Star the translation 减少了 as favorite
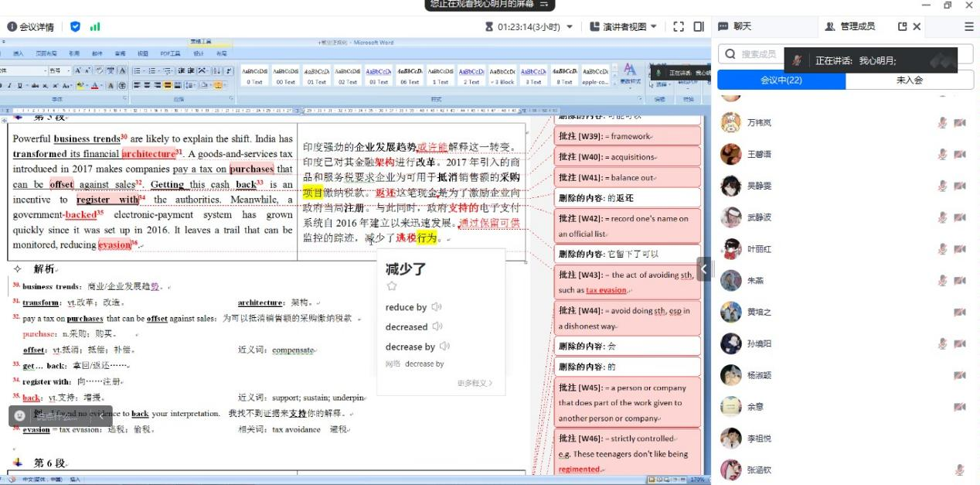This screenshot has height=485, width=980. pyautogui.click(x=392, y=286)
